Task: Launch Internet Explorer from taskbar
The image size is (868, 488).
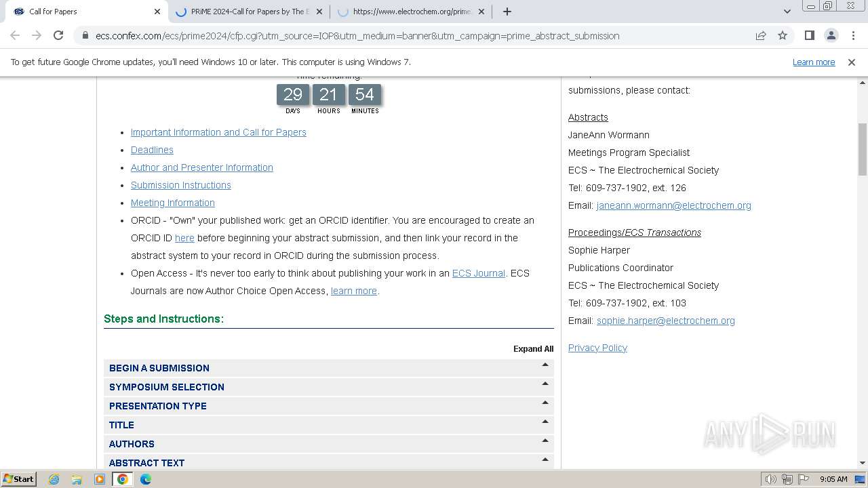Action: pos(54,479)
